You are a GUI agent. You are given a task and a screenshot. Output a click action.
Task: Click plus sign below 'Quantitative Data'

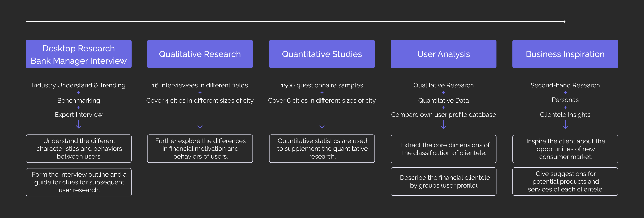click(443, 108)
